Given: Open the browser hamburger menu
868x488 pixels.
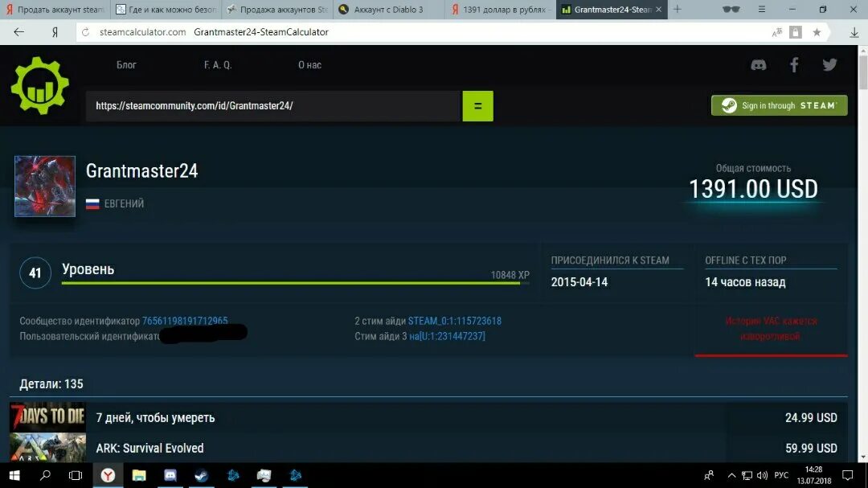Looking at the screenshot, I should coord(762,10).
